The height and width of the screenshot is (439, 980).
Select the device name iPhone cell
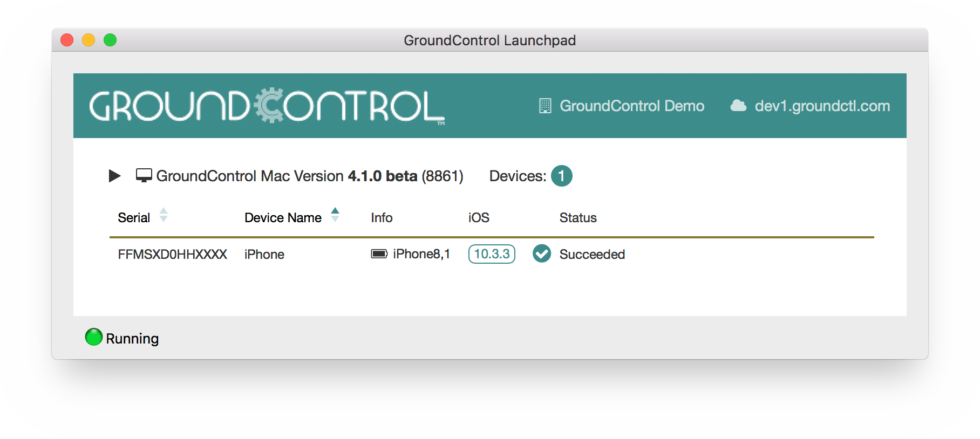coord(264,255)
